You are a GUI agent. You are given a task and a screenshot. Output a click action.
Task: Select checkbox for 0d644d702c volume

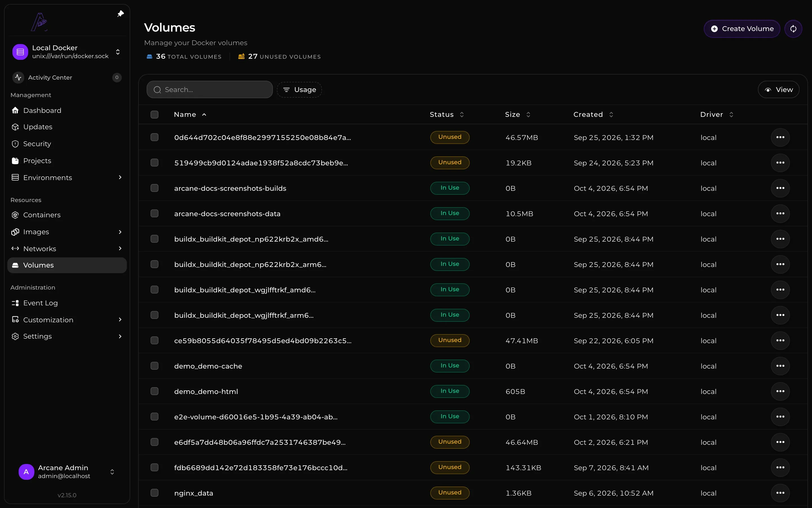tap(154, 137)
